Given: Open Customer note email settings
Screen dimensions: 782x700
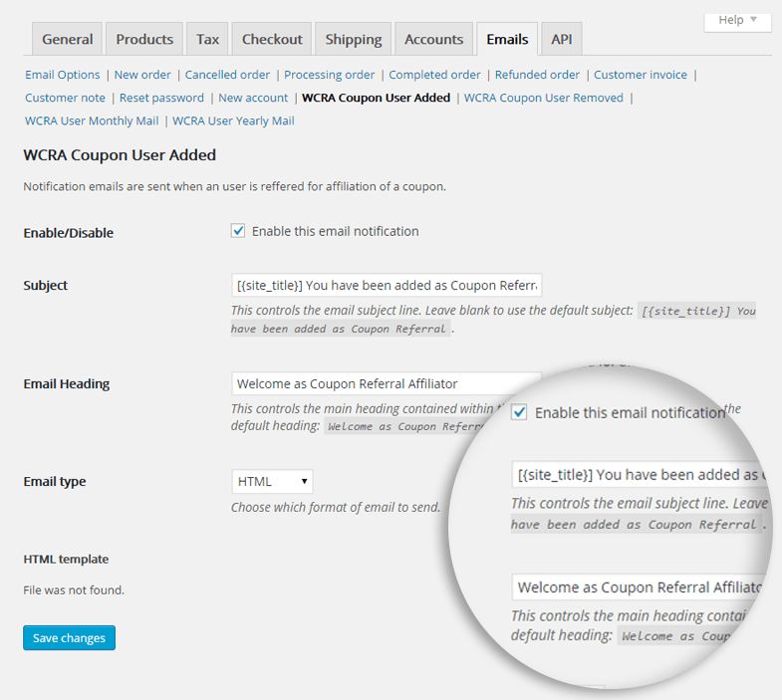Looking at the screenshot, I should pyautogui.click(x=66, y=98).
